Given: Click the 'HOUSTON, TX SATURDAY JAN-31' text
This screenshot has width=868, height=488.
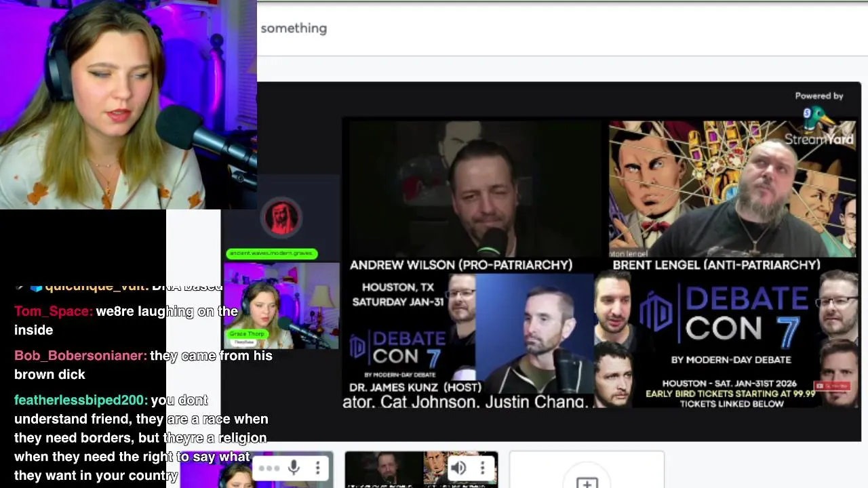Looking at the screenshot, I should [398, 295].
